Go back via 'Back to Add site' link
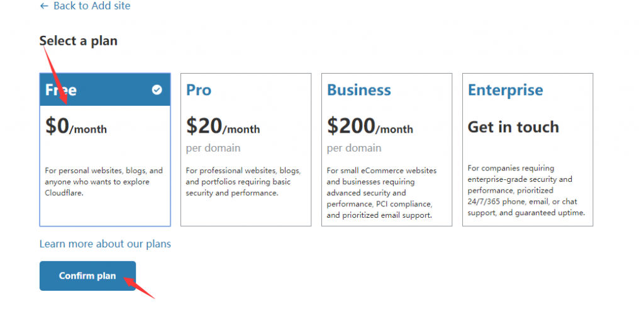Image resolution: width=644 pixels, height=326 pixels. tap(85, 6)
